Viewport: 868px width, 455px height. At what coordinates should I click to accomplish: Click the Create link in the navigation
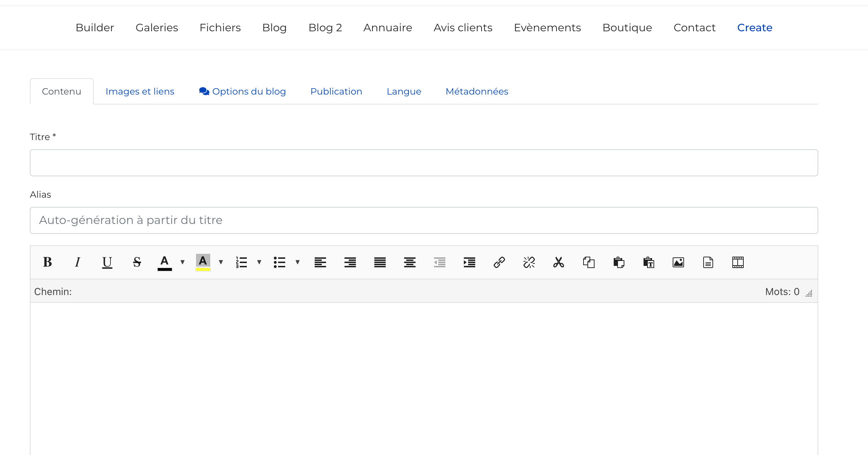754,27
